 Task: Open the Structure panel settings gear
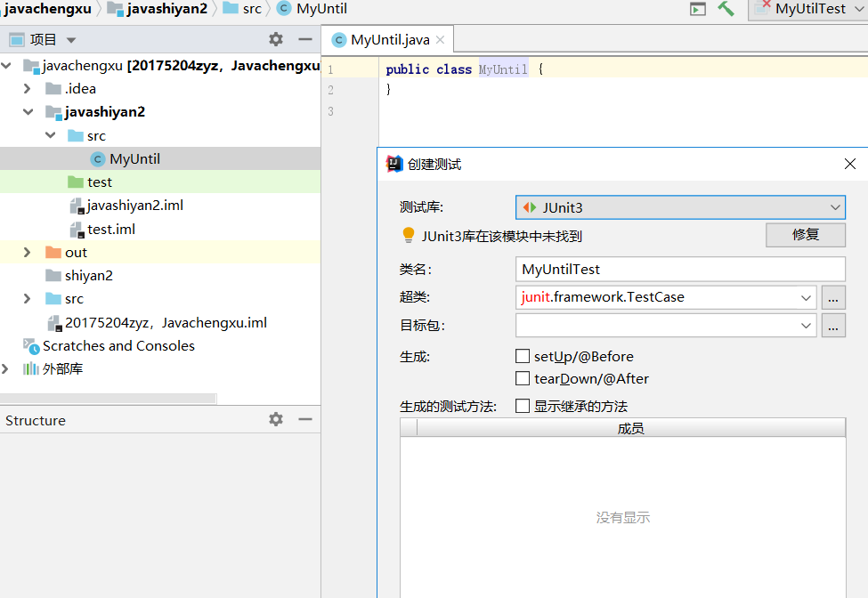point(276,419)
